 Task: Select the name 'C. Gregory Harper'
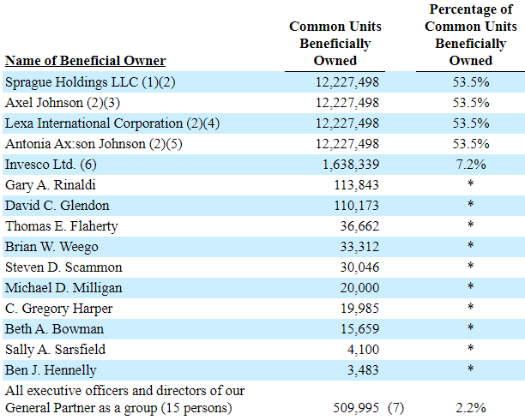tap(58, 309)
